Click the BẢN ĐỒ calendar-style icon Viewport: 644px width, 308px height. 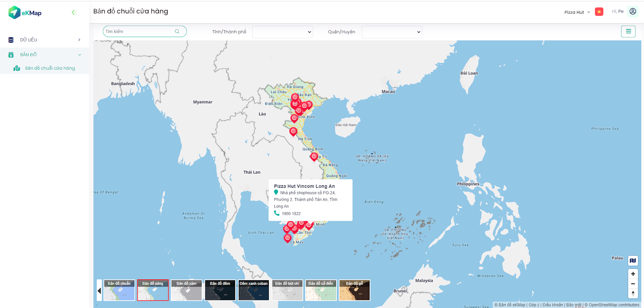(x=11, y=54)
